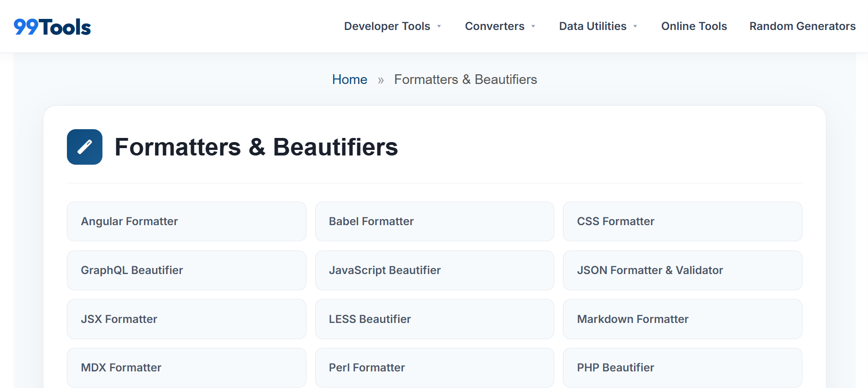Click the blue pencil Formatters icon
This screenshot has height=388, width=868.
point(84,147)
